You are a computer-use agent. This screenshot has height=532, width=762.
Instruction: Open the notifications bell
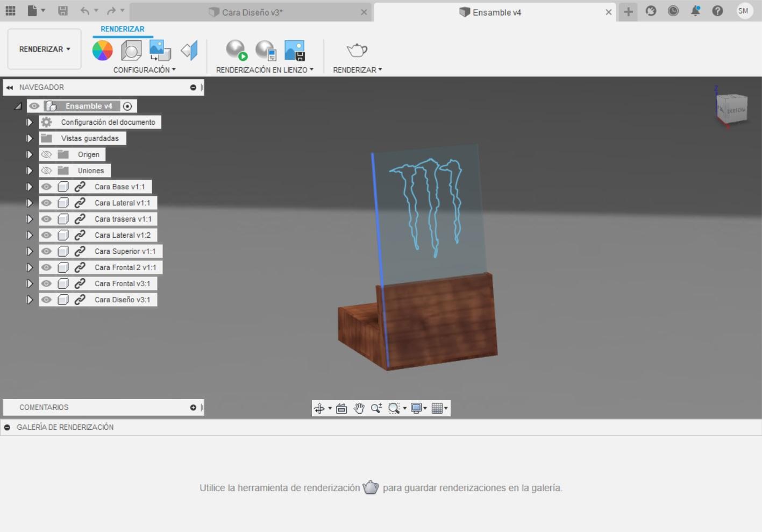tap(695, 11)
